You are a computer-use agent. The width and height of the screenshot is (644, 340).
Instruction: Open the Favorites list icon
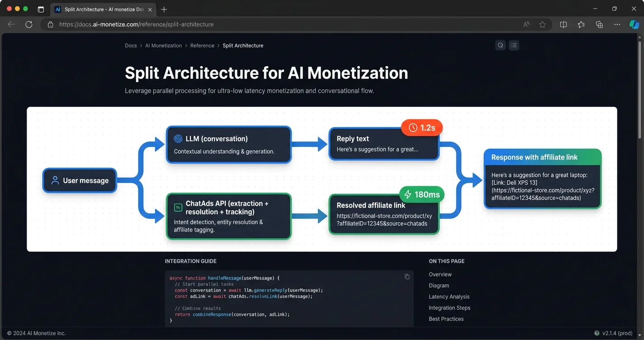[x=581, y=24]
